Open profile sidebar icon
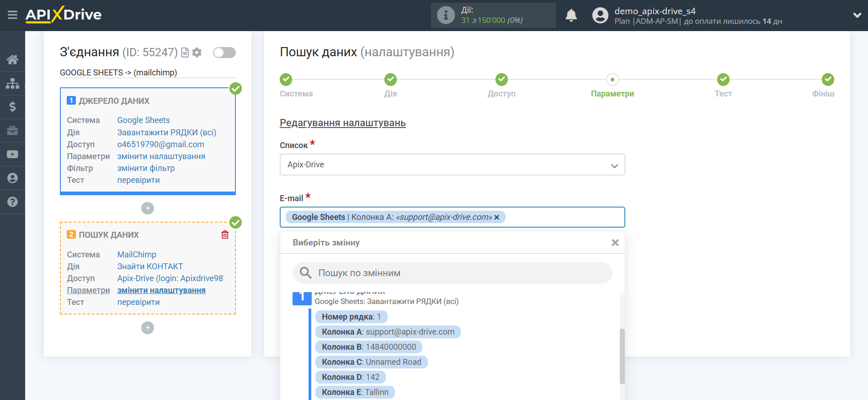Image resolution: width=868 pixels, height=400 pixels. point(12,178)
